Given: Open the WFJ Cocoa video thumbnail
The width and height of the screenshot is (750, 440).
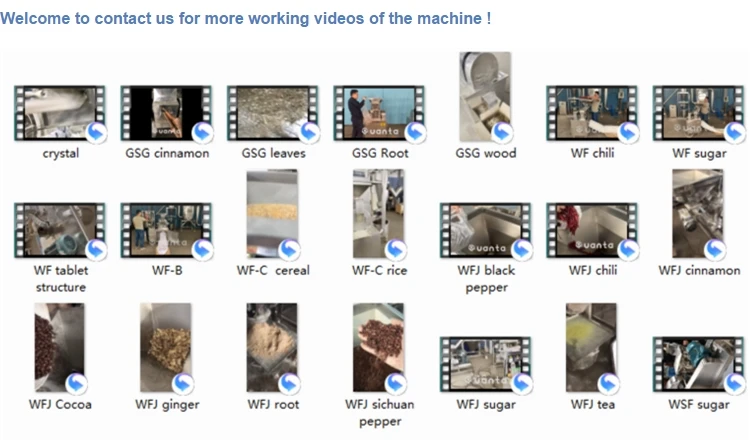Looking at the screenshot, I should click(x=60, y=348).
